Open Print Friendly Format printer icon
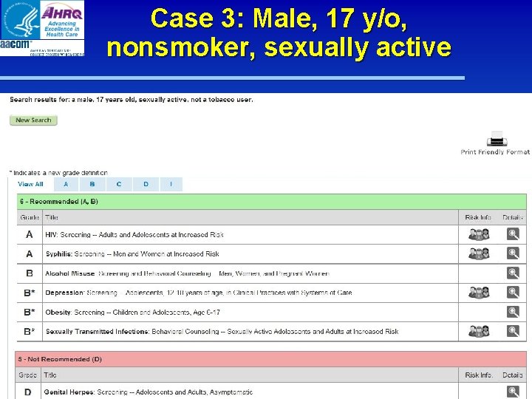532x399 pixels. click(x=497, y=138)
